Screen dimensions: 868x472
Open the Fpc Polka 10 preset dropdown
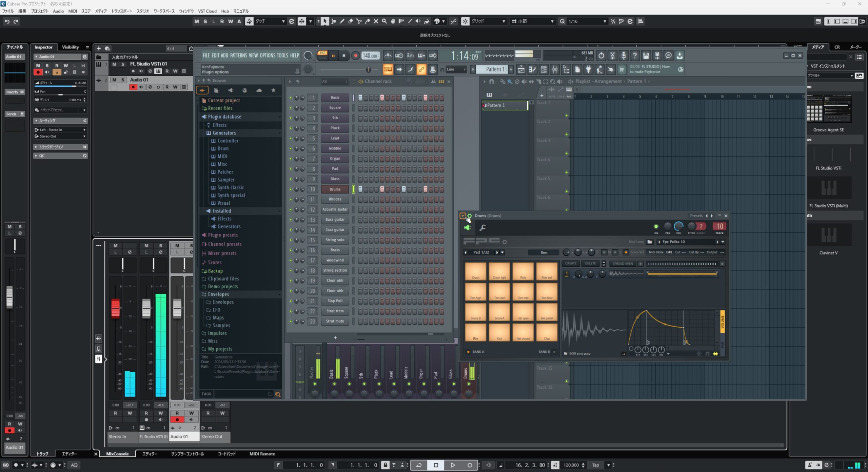click(x=723, y=242)
